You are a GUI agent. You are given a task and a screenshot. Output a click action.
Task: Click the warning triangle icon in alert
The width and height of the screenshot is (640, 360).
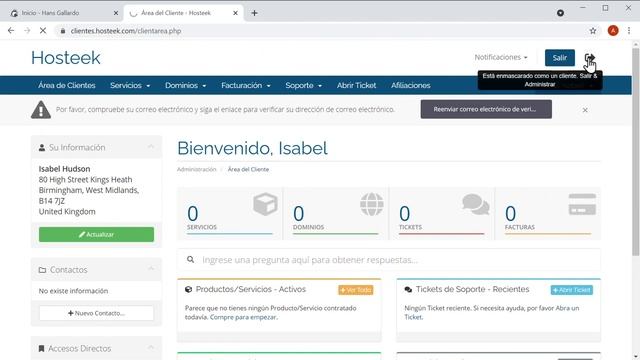[41, 110]
